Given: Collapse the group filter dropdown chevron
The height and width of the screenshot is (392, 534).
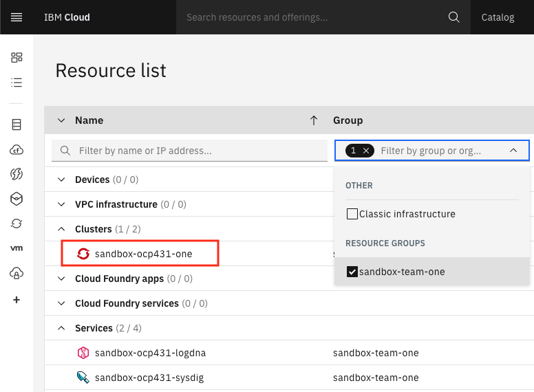Looking at the screenshot, I should [x=513, y=151].
